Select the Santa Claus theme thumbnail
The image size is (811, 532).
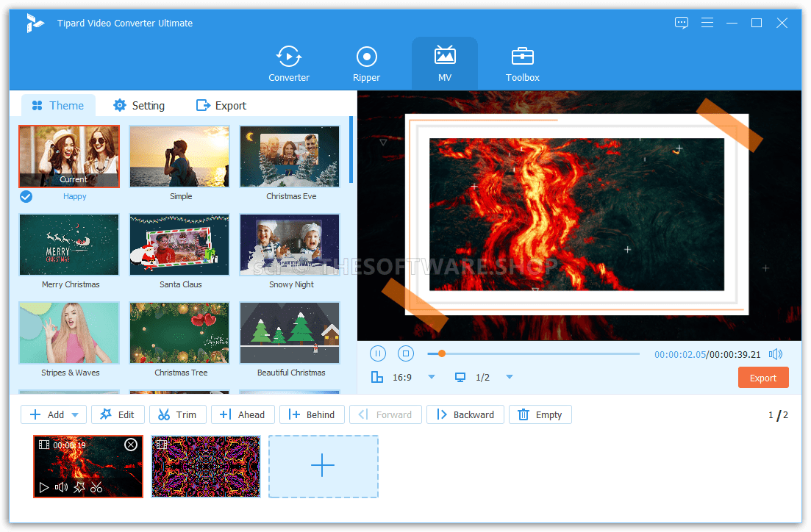point(179,245)
